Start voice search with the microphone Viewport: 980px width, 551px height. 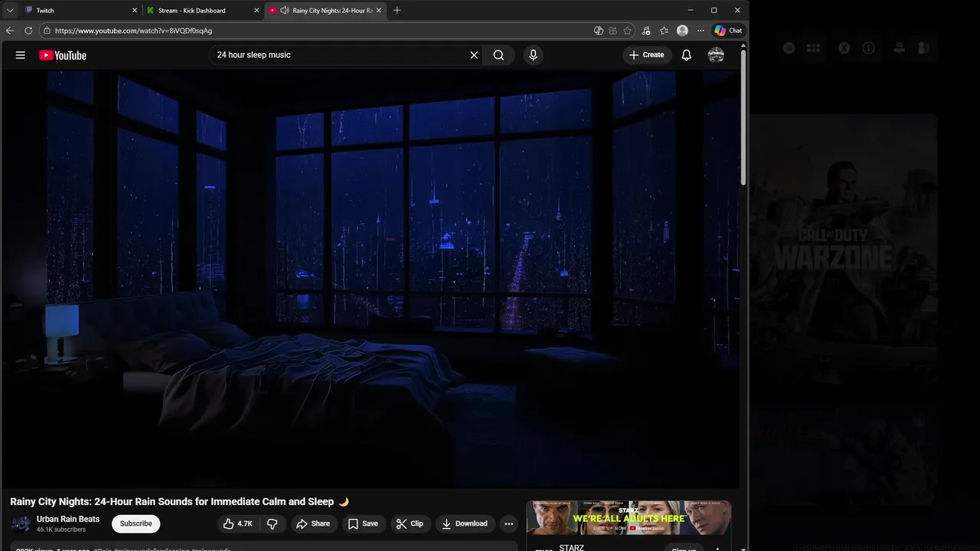click(534, 55)
